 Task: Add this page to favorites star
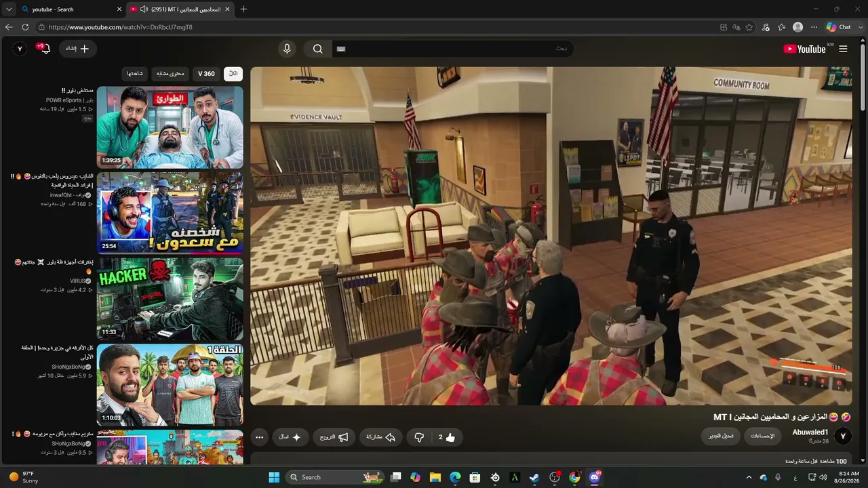point(749,27)
